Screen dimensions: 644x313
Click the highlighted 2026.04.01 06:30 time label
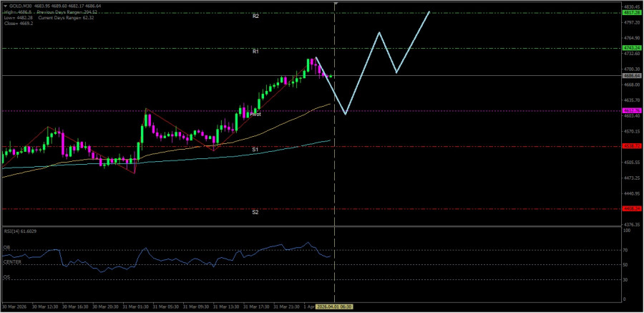[335, 307]
